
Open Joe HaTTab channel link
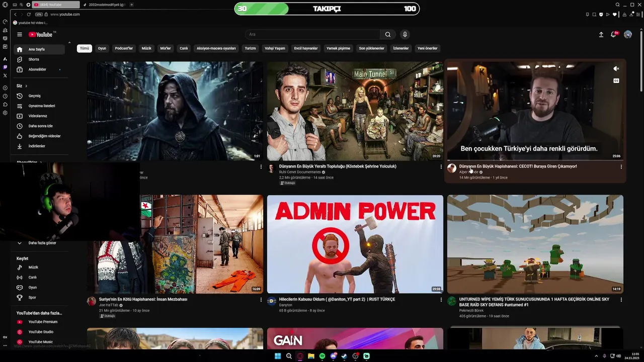tap(109, 305)
